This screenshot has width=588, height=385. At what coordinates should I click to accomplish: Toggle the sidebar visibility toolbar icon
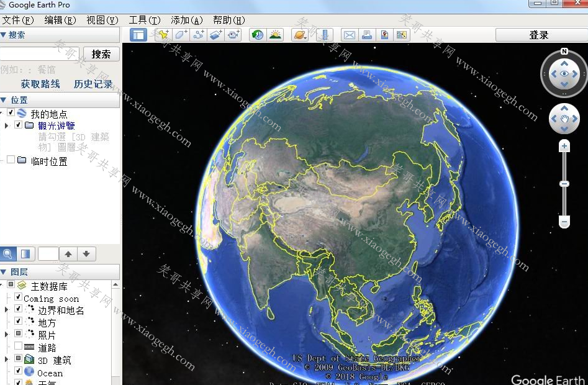[x=138, y=35]
